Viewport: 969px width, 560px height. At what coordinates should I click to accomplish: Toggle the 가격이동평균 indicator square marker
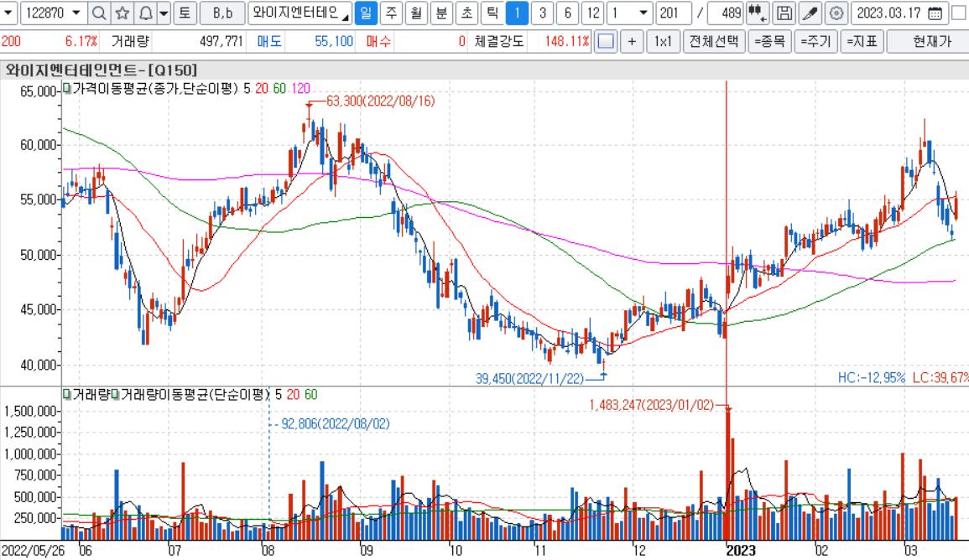[67, 88]
